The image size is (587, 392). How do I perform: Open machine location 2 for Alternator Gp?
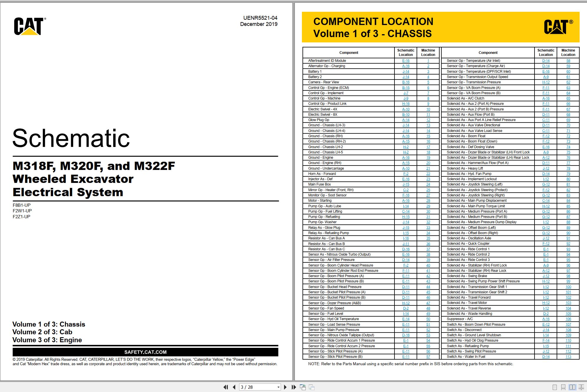[x=428, y=66]
